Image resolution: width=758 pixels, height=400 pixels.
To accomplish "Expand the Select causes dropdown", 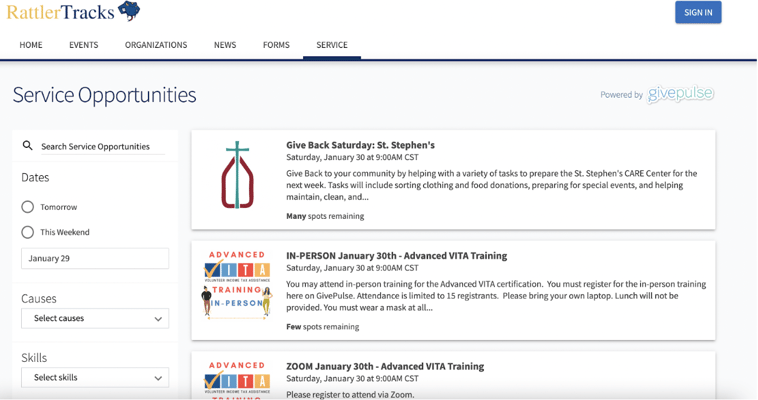I will point(95,318).
